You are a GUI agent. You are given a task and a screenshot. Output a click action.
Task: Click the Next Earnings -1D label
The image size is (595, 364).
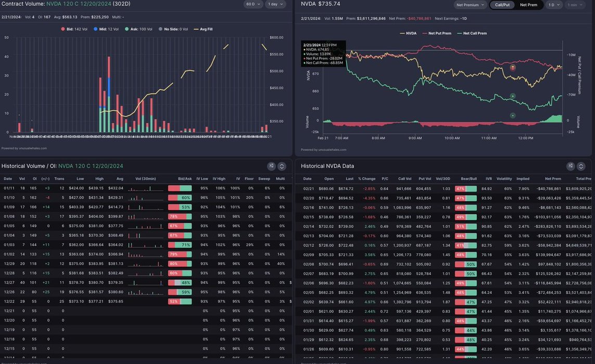[451, 19]
